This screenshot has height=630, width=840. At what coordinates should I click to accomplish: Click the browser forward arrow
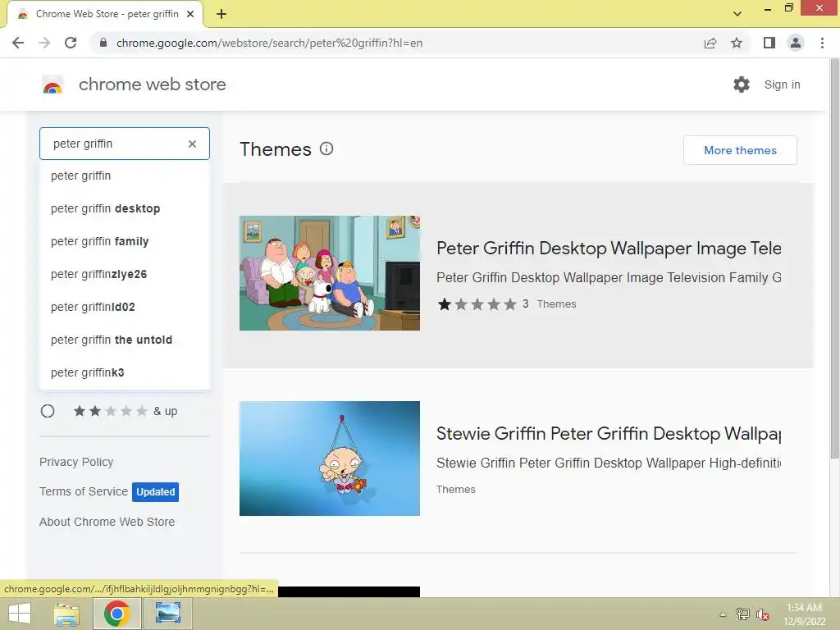(x=44, y=43)
